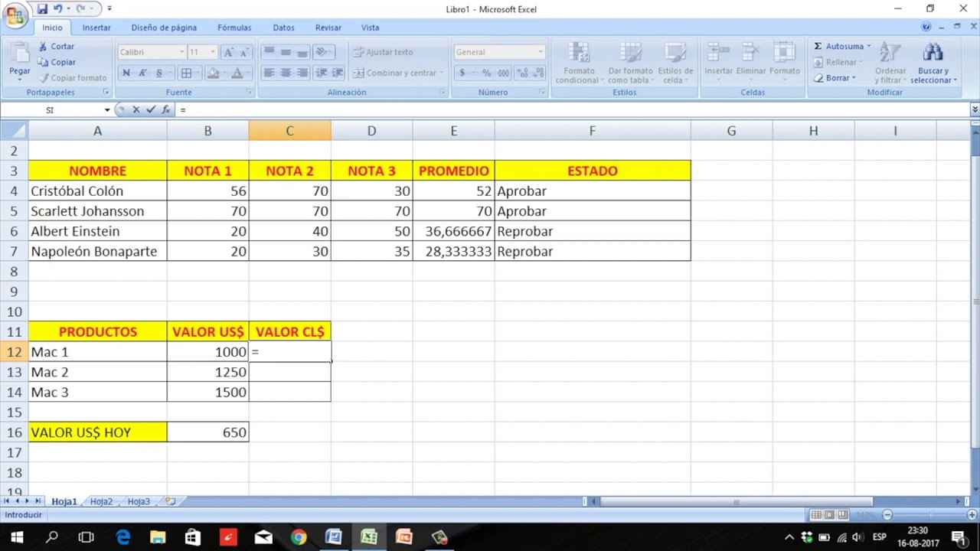980x551 pixels.
Task: Align text to middle vertically
Action: tap(286, 52)
